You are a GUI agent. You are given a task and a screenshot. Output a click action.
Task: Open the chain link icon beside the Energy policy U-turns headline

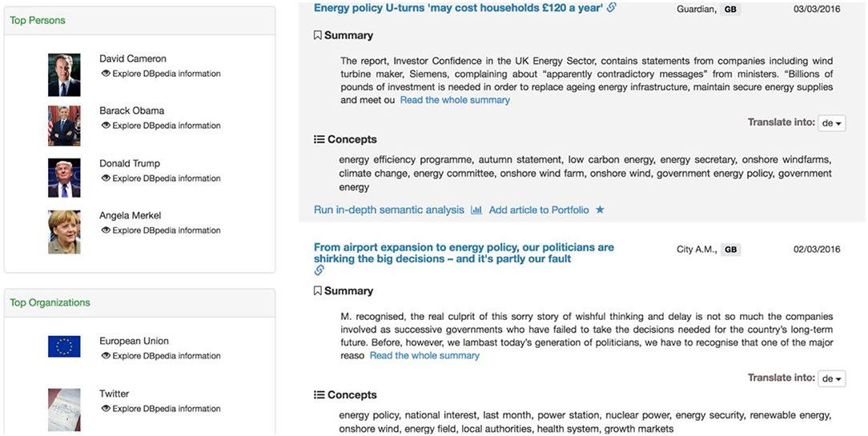click(x=612, y=8)
